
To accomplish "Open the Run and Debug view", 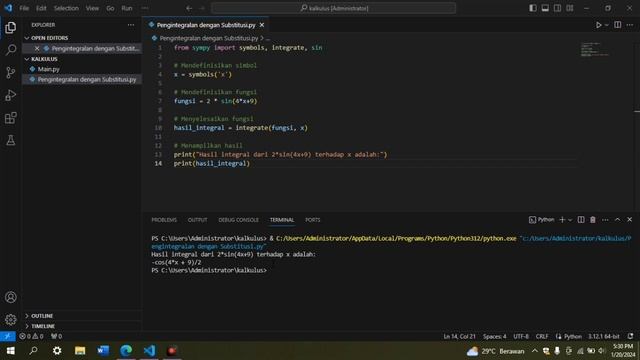I will point(11,95).
